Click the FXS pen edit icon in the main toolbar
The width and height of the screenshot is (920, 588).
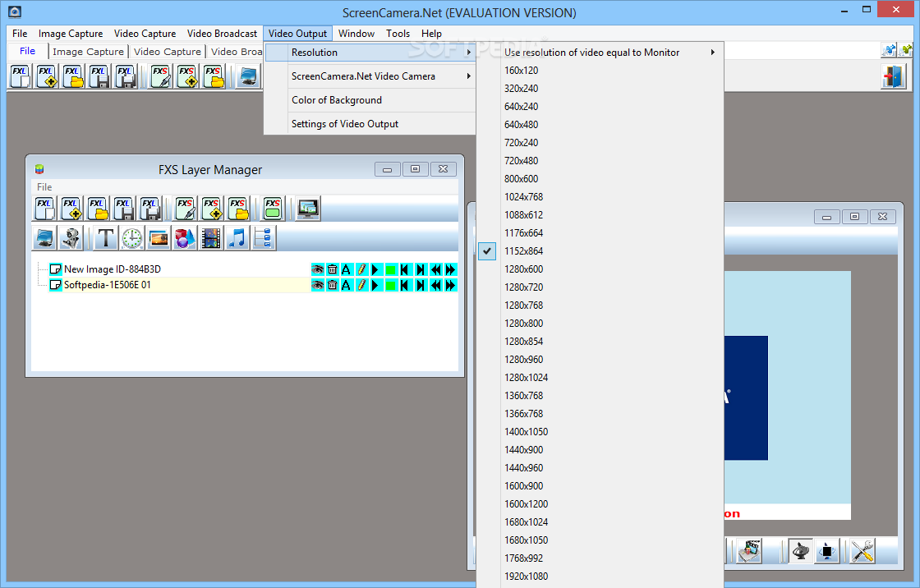pos(161,77)
